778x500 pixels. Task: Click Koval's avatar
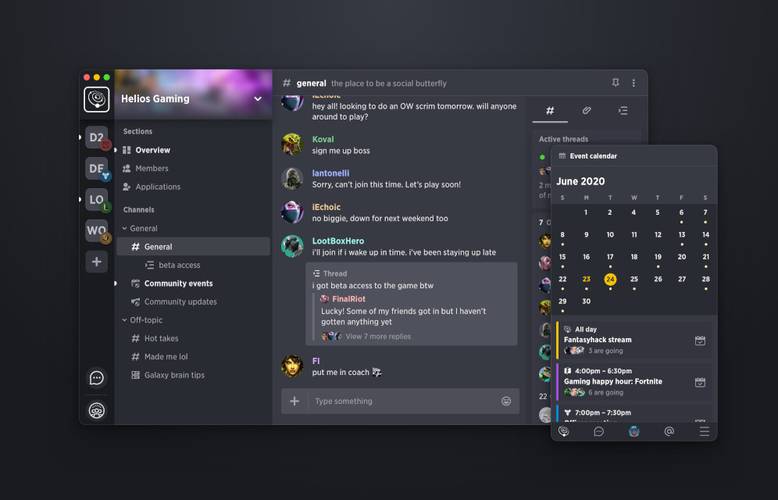click(x=292, y=144)
